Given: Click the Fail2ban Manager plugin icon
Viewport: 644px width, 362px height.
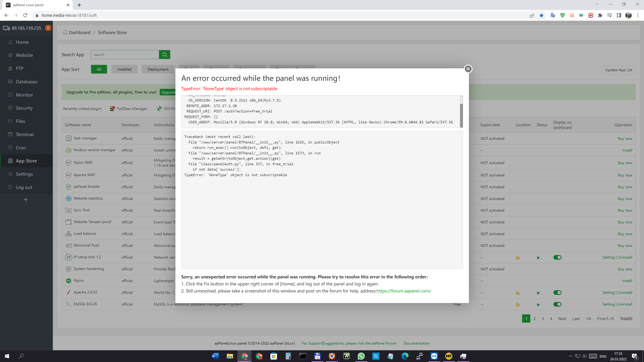Looking at the screenshot, I should (112, 108).
